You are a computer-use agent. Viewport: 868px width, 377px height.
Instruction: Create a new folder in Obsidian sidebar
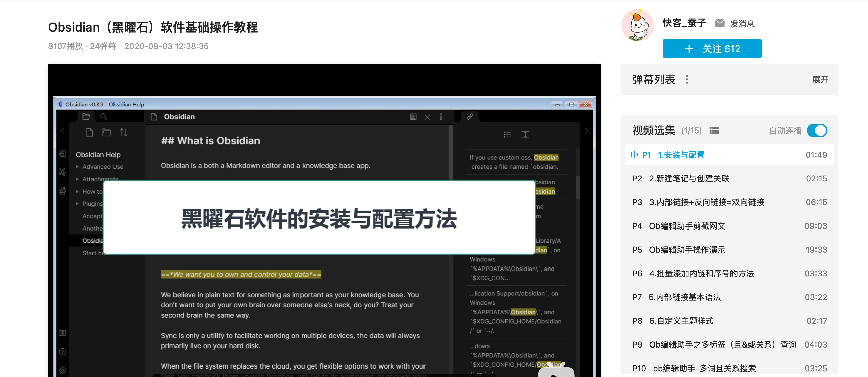pos(107,132)
